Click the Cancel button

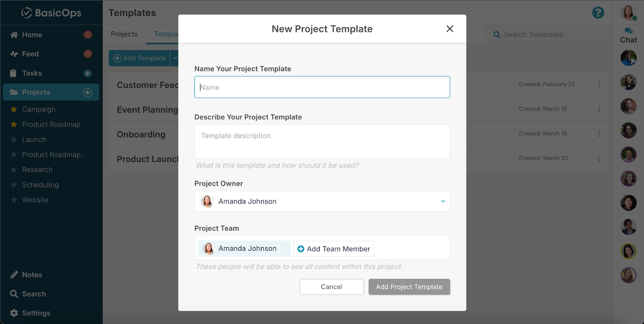click(332, 287)
